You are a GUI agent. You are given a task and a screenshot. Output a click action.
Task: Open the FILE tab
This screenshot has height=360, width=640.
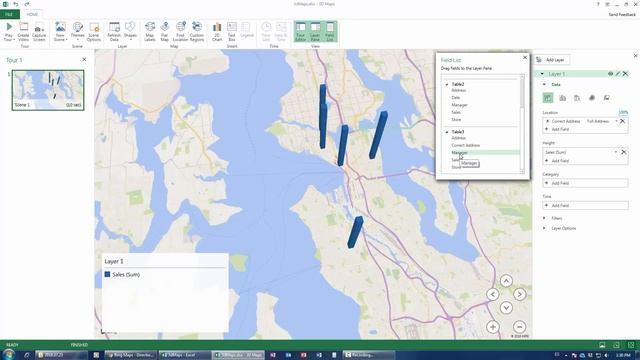click(x=9, y=14)
